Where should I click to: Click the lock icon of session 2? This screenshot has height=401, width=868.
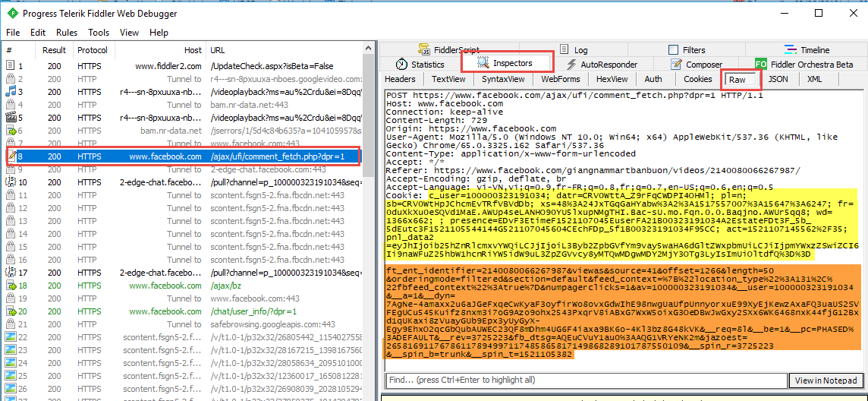pos(10,79)
